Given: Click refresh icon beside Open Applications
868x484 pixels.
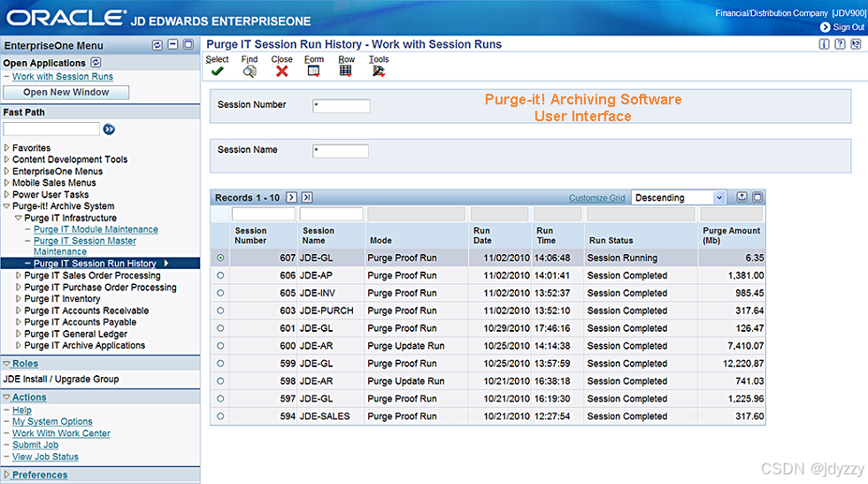Looking at the screenshot, I should (96, 63).
